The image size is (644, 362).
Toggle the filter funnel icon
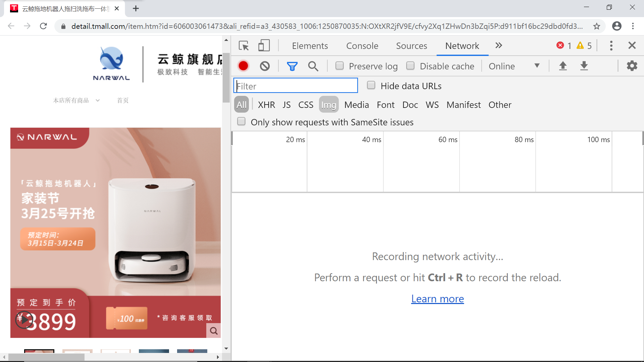pos(292,66)
